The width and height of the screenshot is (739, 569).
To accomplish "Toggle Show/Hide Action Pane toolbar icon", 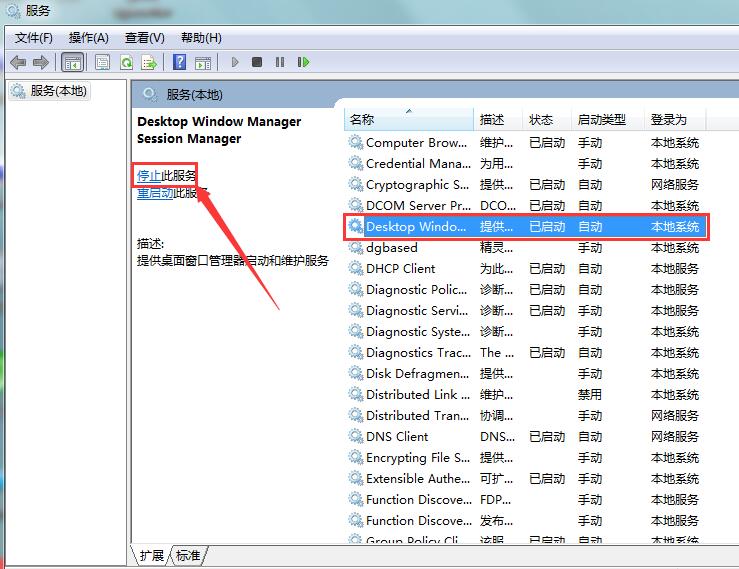I will point(203,62).
